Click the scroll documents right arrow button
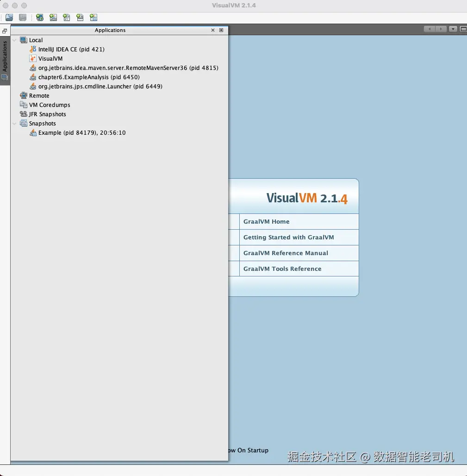 (x=441, y=29)
